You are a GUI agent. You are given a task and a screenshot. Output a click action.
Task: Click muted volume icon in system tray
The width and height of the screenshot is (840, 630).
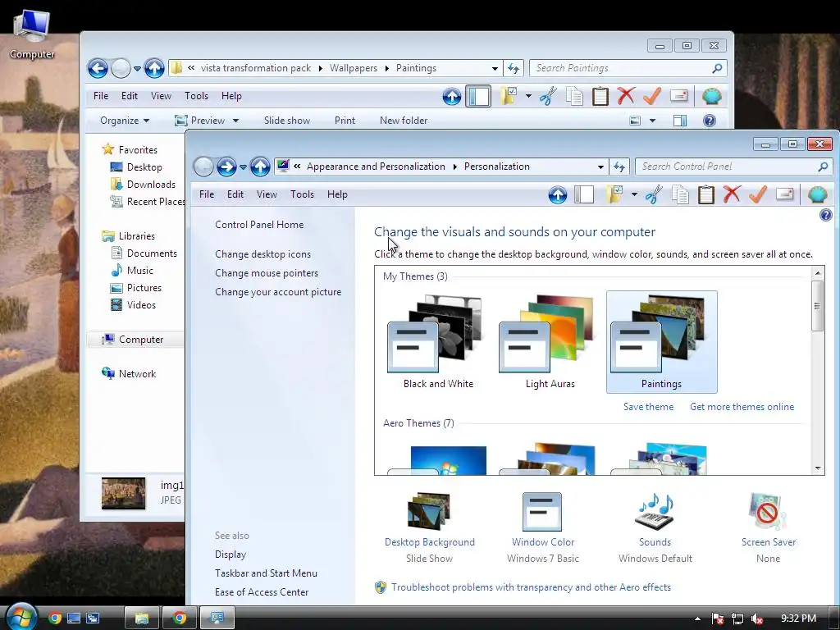coord(756,619)
